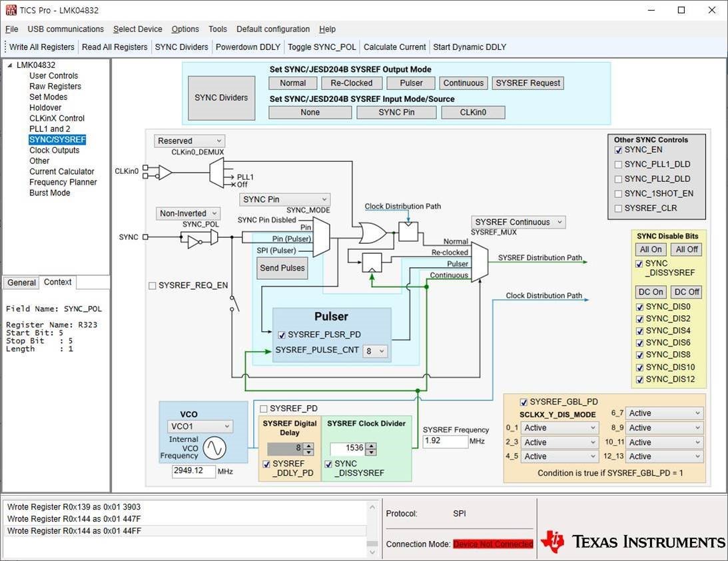Open the Tools menu
The image size is (728, 561).
point(218,29)
